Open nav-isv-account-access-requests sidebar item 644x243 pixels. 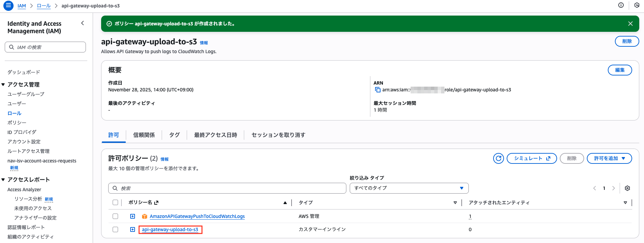tap(42, 161)
